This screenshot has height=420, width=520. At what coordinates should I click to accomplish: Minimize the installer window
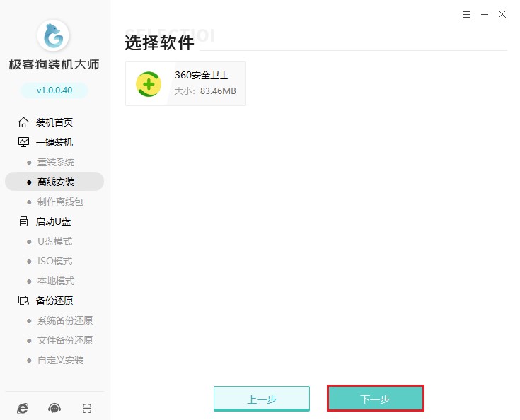click(485, 15)
